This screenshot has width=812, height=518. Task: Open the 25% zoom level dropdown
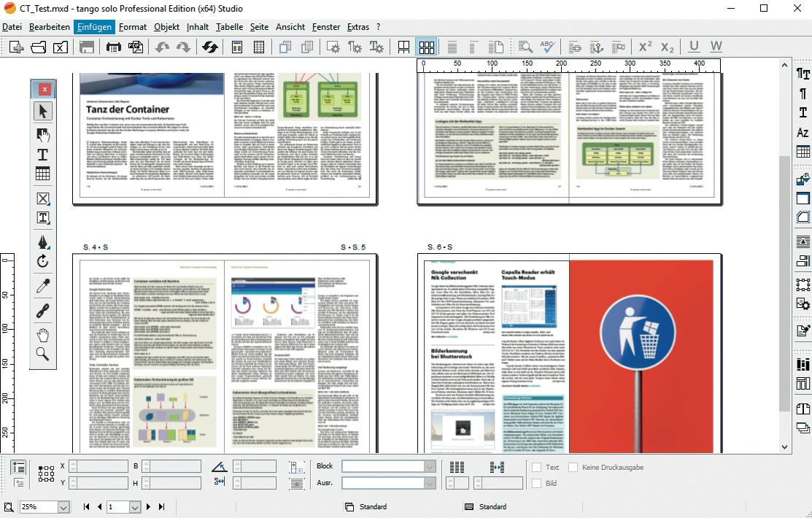(x=63, y=507)
